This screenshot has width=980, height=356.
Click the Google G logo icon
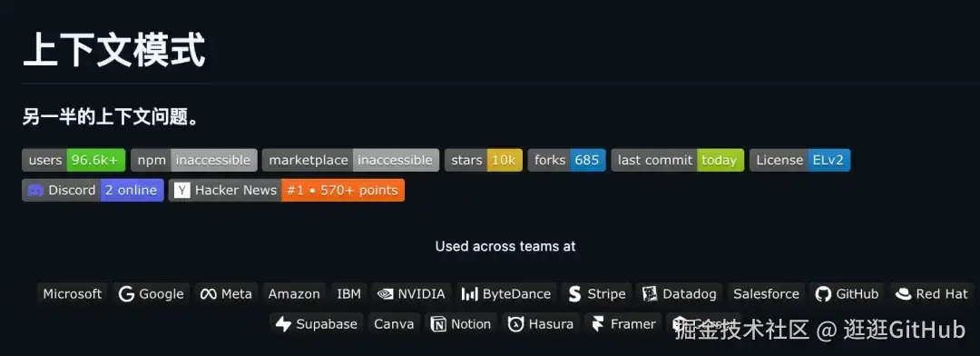pos(126,294)
